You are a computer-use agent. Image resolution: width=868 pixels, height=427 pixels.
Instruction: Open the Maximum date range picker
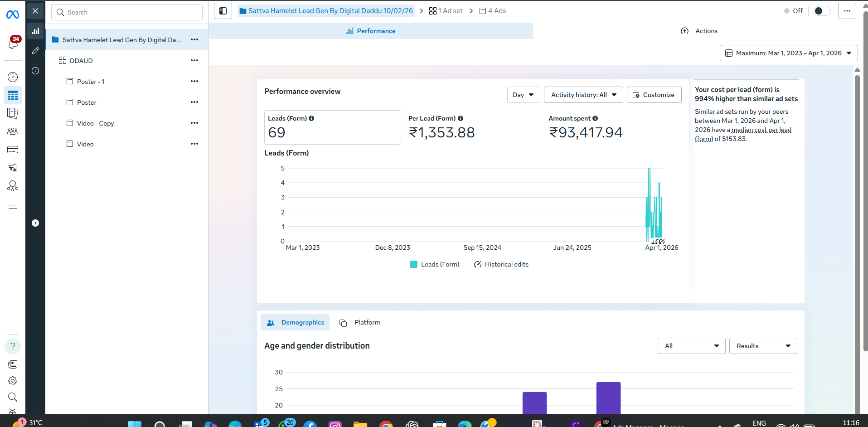pyautogui.click(x=788, y=53)
